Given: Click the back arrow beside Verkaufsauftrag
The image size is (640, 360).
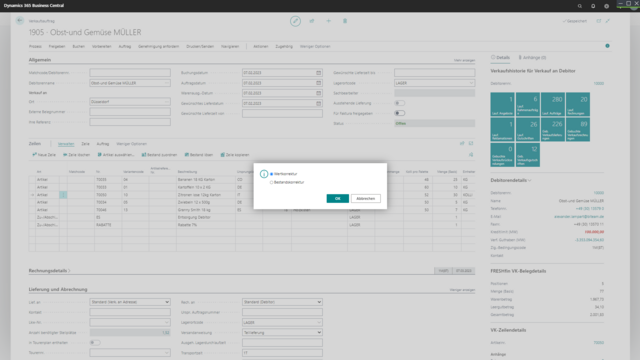Looking at the screenshot, I should (20, 20).
